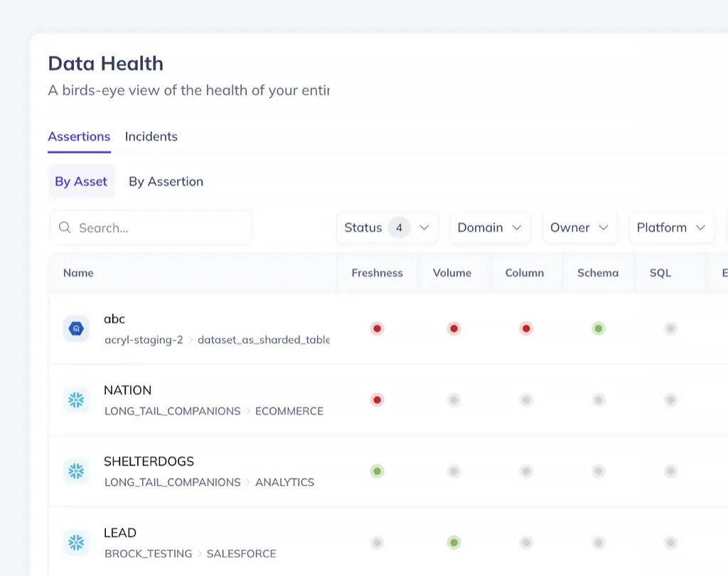Viewport: 728px width, 576px height.
Task: Click the Snowflake icon next to LEAD
Action: point(76,543)
